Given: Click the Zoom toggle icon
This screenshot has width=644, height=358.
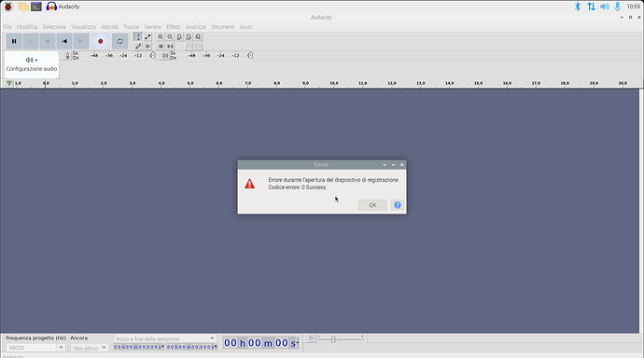Looking at the screenshot, I should [199, 37].
